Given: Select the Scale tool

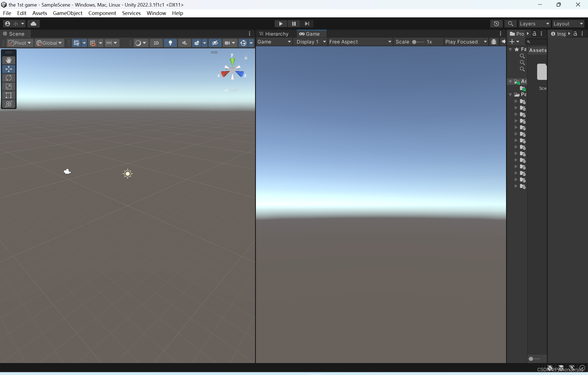Looking at the screenshot, I should 8,86.
